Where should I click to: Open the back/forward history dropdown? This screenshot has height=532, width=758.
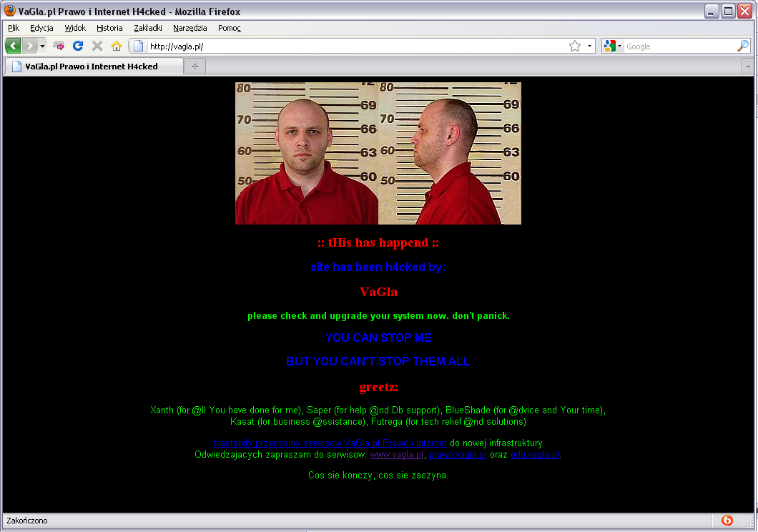[42, 46]
